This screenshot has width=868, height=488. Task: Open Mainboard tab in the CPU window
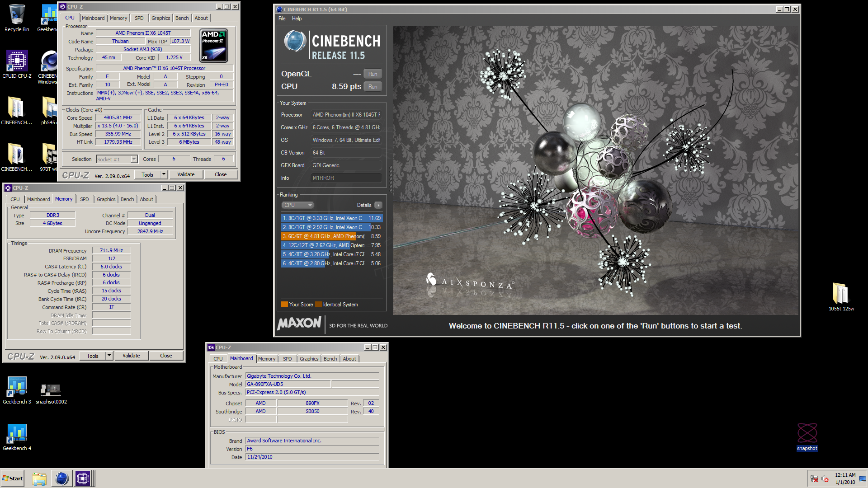[x=93, y=18]
